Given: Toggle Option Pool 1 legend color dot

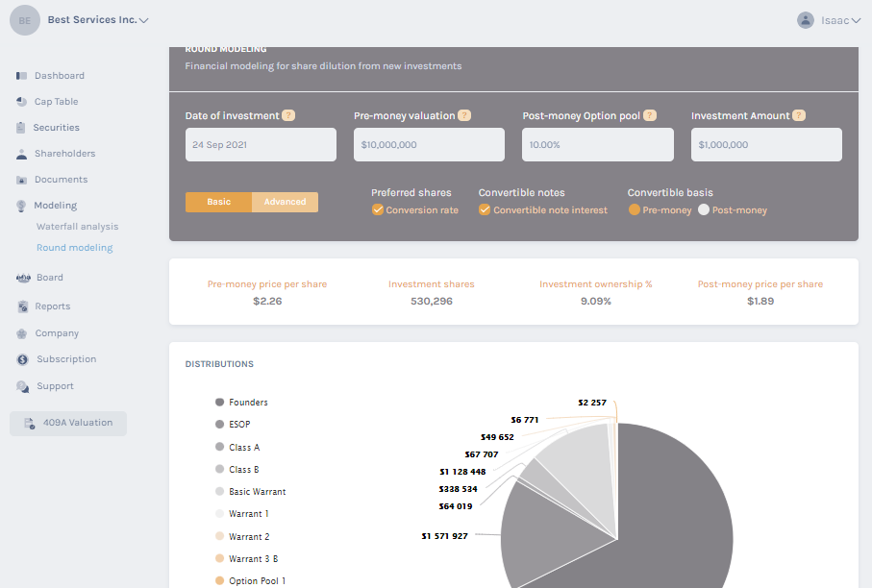Looking at the screenshot, I should tap(219, 580).
